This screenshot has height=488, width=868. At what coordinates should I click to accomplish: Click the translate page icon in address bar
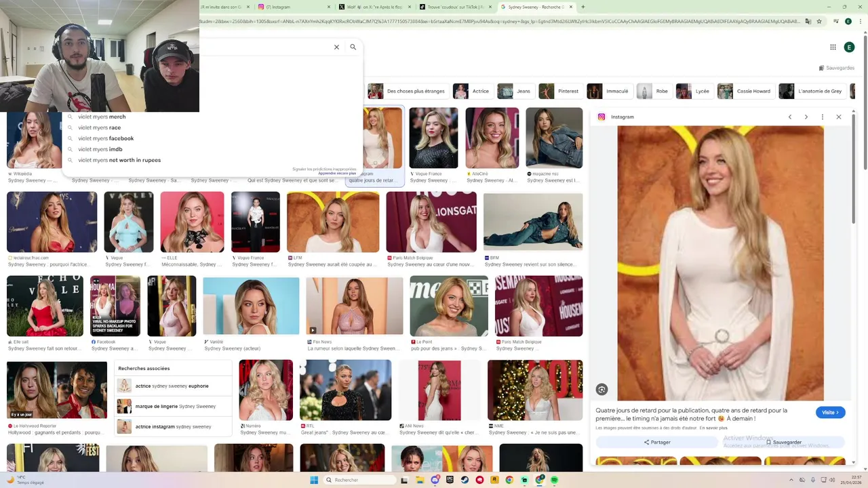tap(808, 21)
